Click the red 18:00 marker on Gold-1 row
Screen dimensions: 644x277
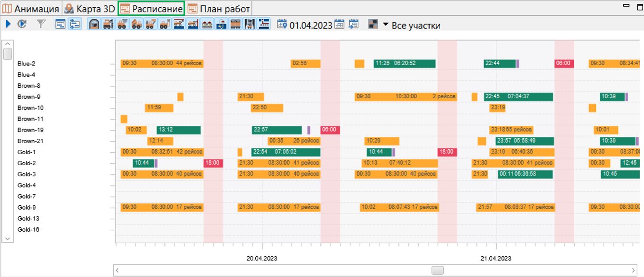pos(447,152)
